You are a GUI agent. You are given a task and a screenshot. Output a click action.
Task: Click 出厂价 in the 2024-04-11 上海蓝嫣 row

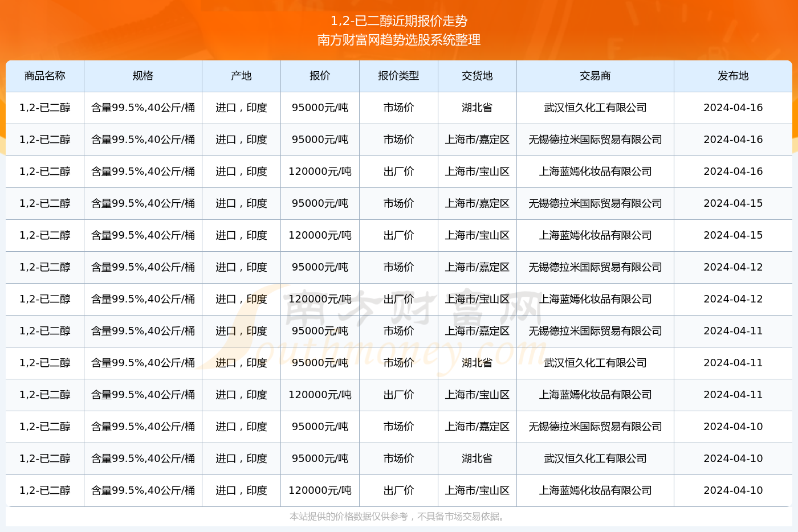pyautogui.click(x=398, y=395)
